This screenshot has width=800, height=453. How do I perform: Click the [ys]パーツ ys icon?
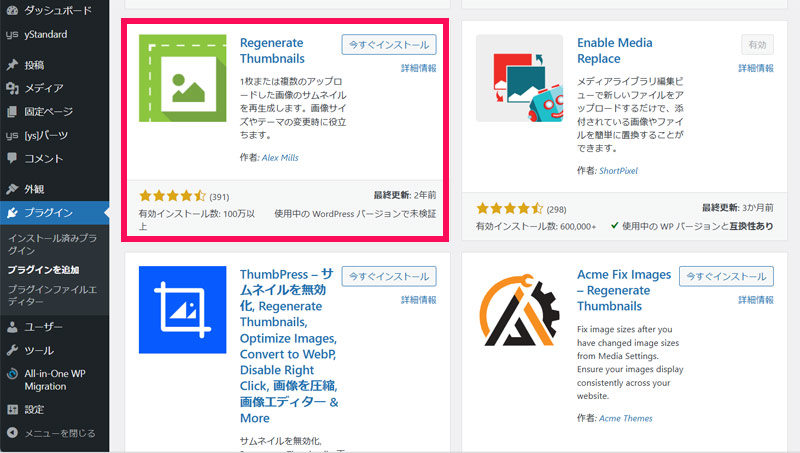(12, 135)
